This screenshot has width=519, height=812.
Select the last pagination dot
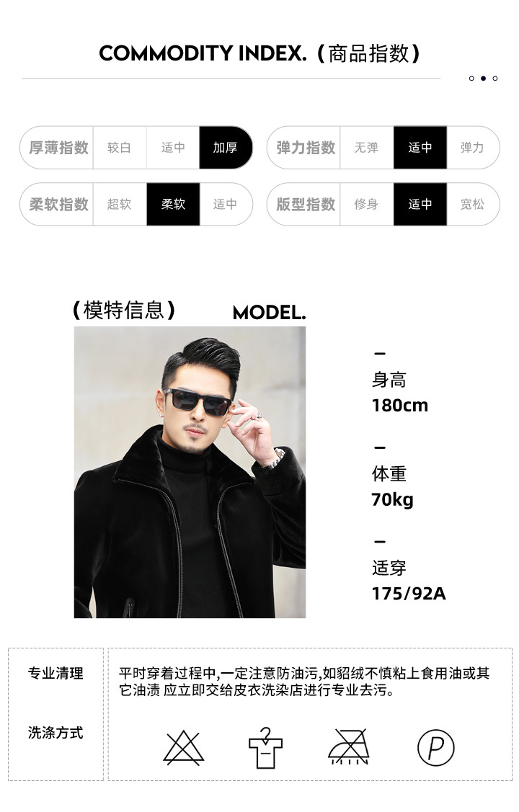[495, 79]
